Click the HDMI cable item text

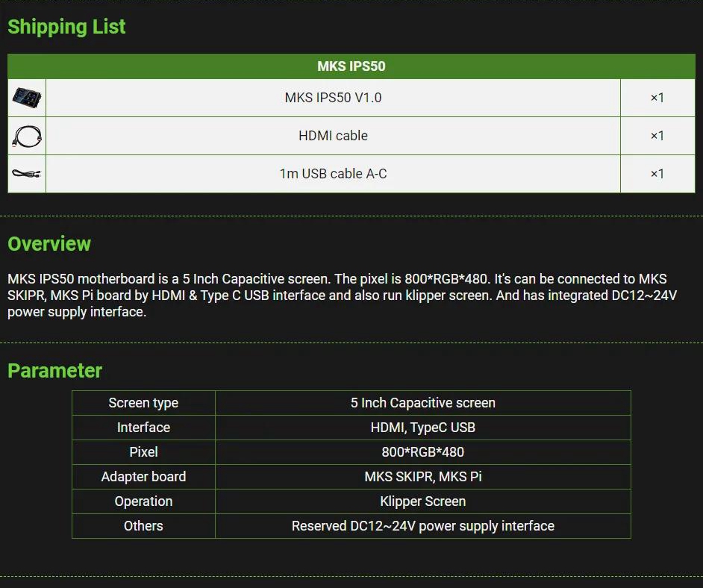click(x=333, y=136)
